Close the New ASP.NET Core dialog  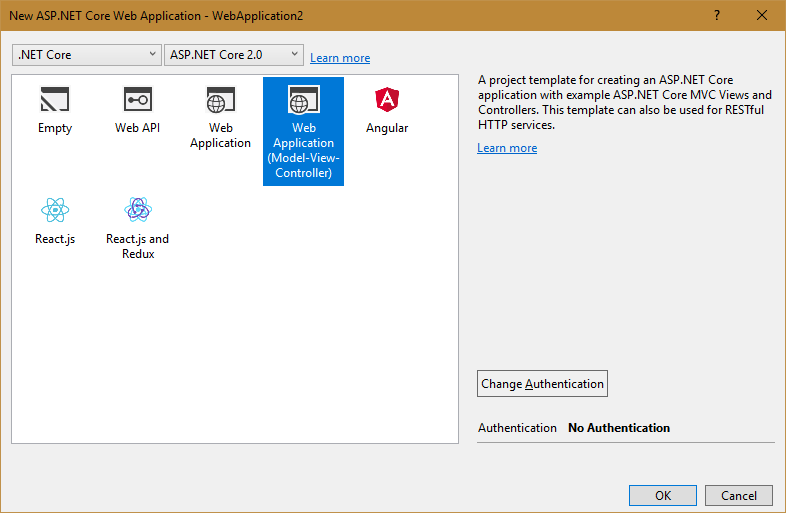[x=761, y=16]
